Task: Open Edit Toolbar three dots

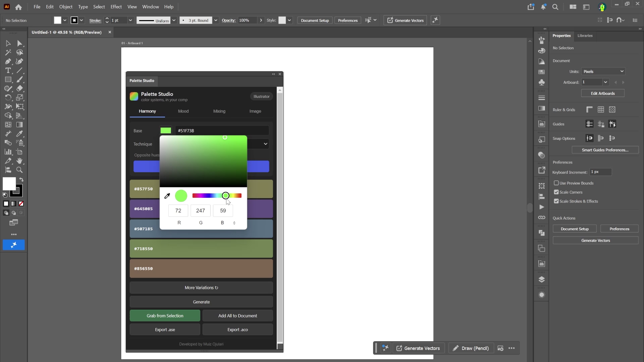Action: pos(14,234)
